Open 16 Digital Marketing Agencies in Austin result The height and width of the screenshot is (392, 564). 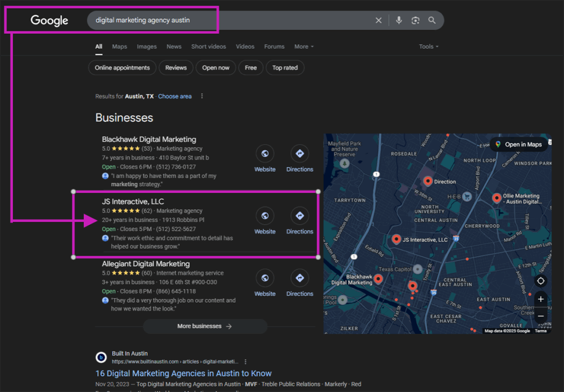coord(183,373)
